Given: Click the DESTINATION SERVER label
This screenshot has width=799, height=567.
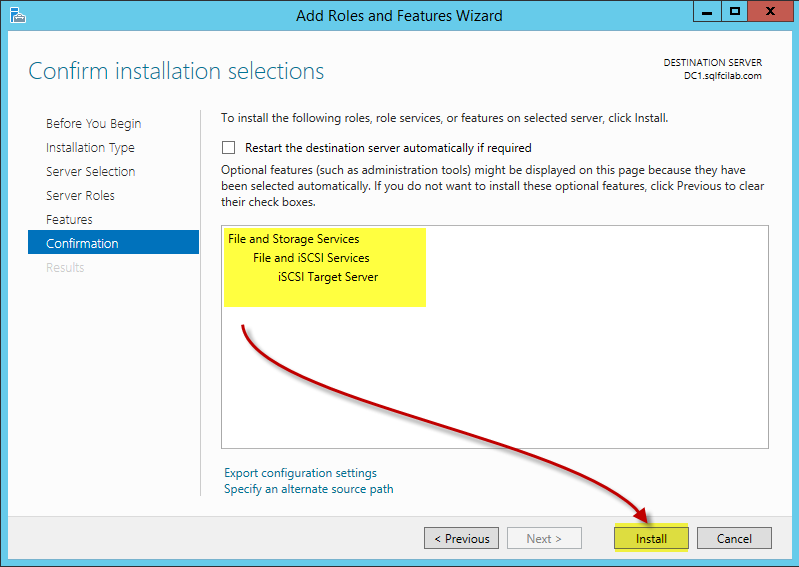Looking at the screenshot, I should click(712, 63).
